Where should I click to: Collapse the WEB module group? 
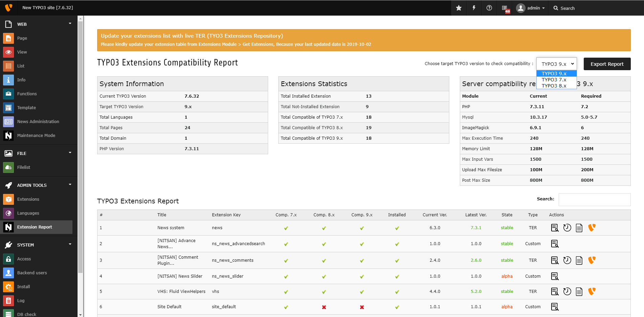pos(70,24)
